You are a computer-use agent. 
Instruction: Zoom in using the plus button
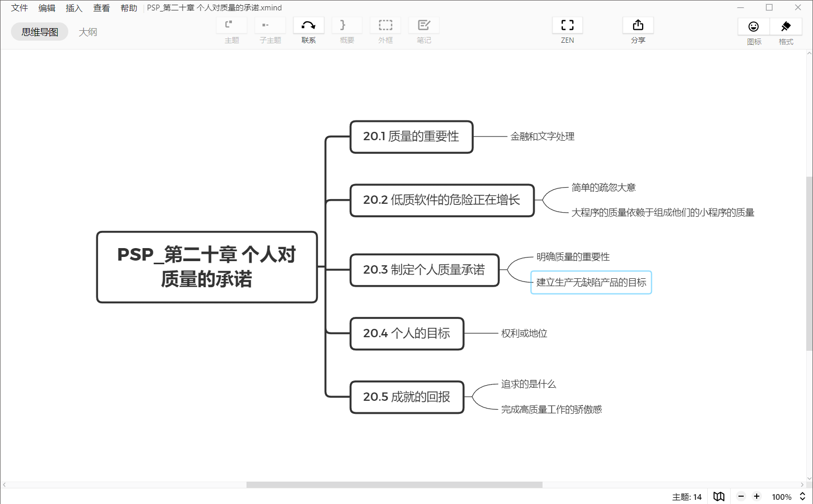[757, 496]
